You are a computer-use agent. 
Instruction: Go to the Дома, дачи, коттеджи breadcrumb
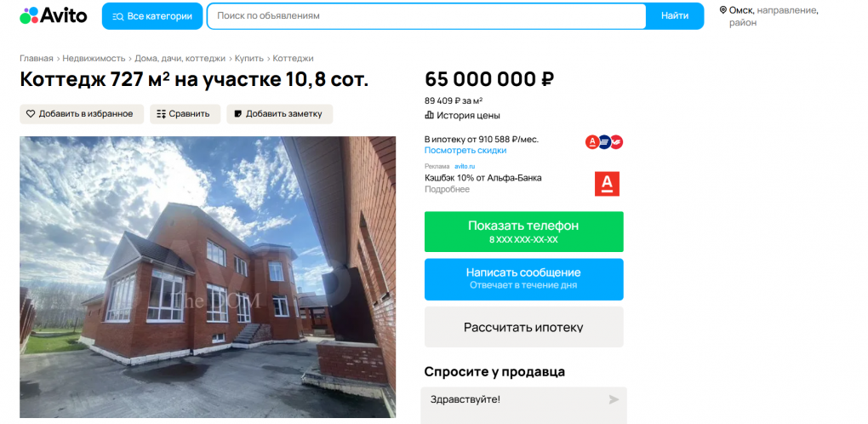[180, 58]
